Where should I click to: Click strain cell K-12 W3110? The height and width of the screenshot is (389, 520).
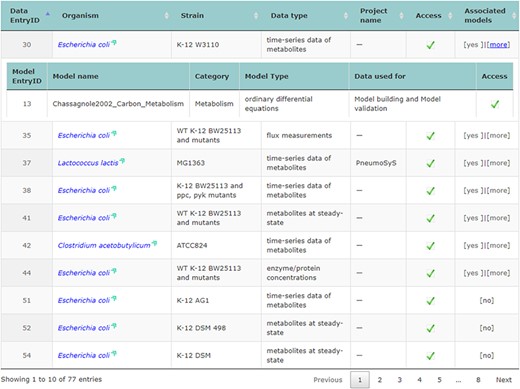click(216, 45)
